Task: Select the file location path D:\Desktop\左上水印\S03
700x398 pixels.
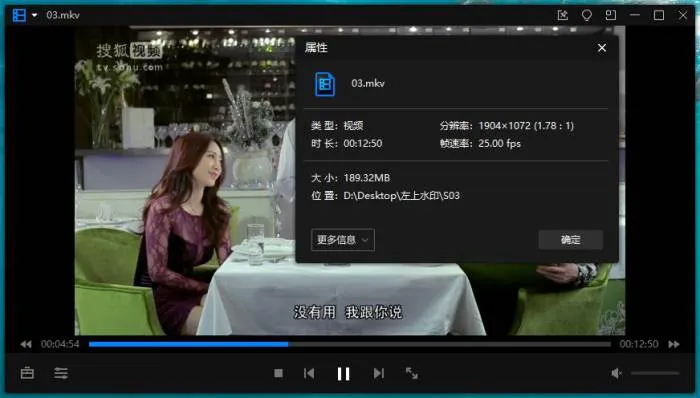Action: coord(402,195)
